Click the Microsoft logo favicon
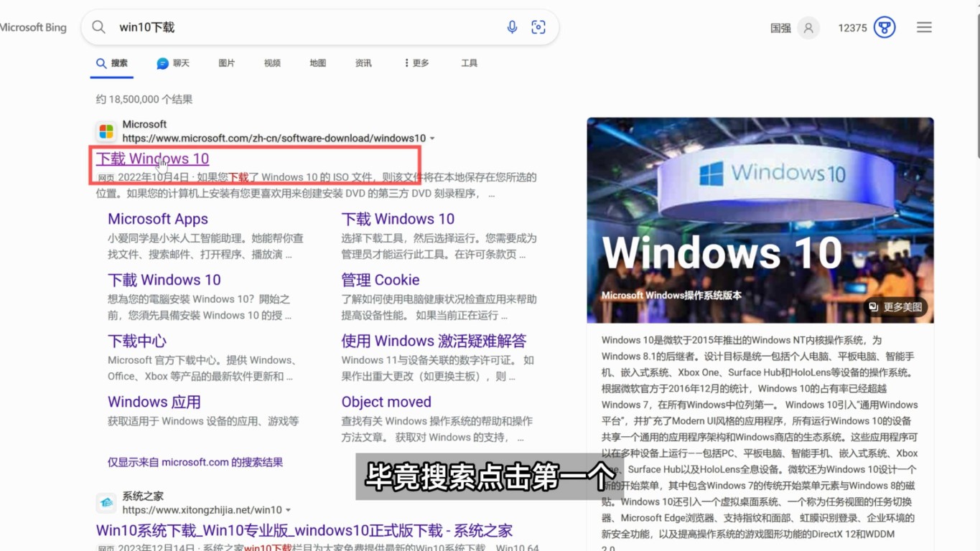 coord(106,131)
